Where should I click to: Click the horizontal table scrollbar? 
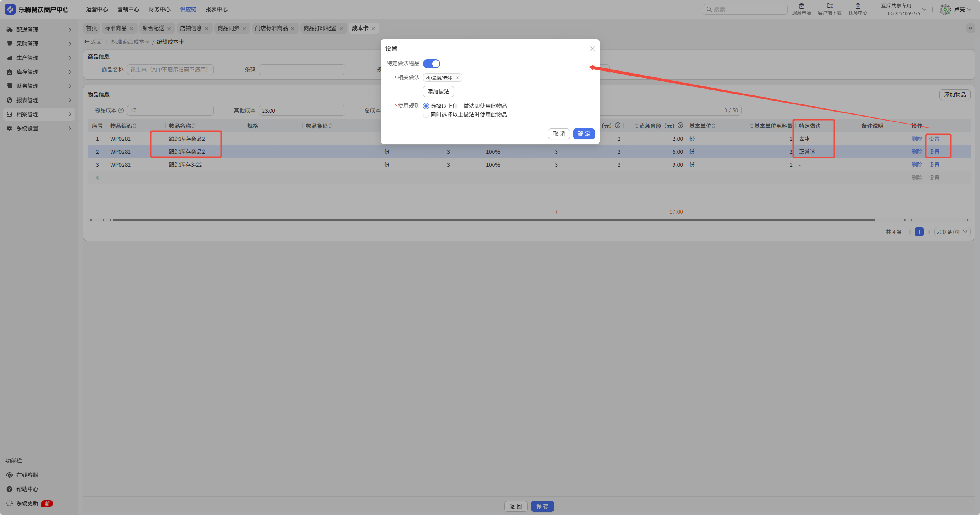pyautogui.click(x=494, y=220)
